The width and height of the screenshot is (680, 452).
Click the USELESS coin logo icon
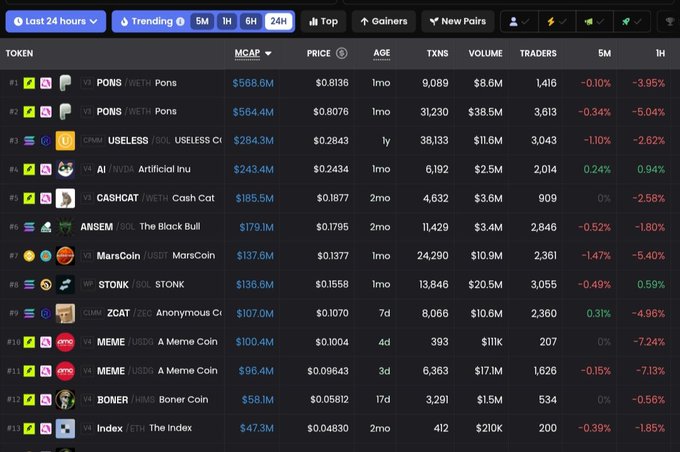tap(65, 141)
